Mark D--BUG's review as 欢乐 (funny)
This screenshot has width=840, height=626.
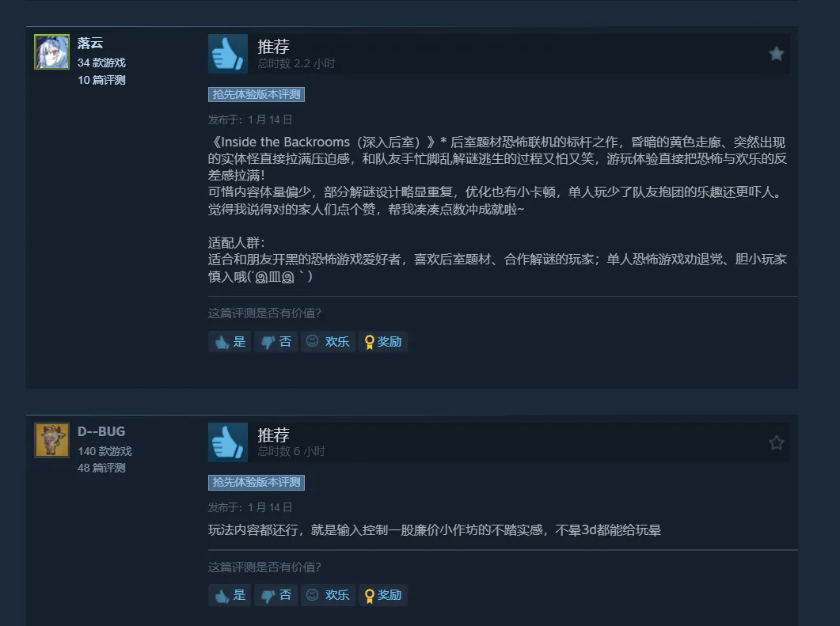click(x=328, y=595)
